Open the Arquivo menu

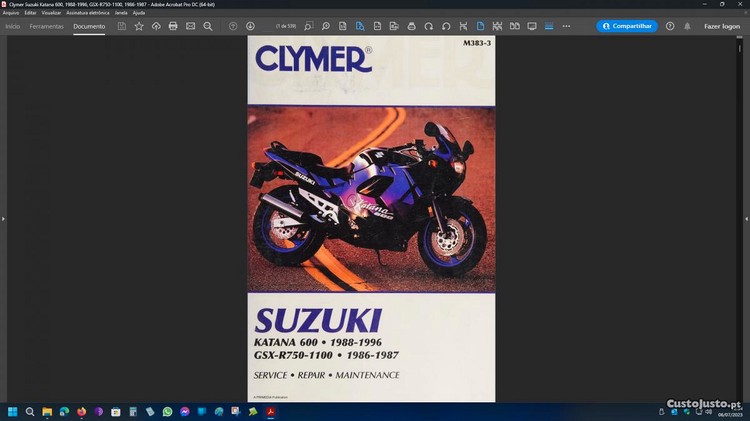coord(11,12)
